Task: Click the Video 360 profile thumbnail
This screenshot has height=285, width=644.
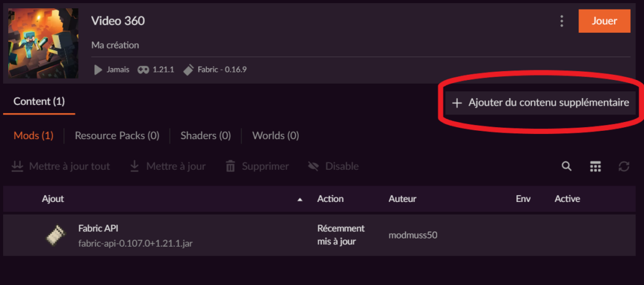Action: pos(43,43)
